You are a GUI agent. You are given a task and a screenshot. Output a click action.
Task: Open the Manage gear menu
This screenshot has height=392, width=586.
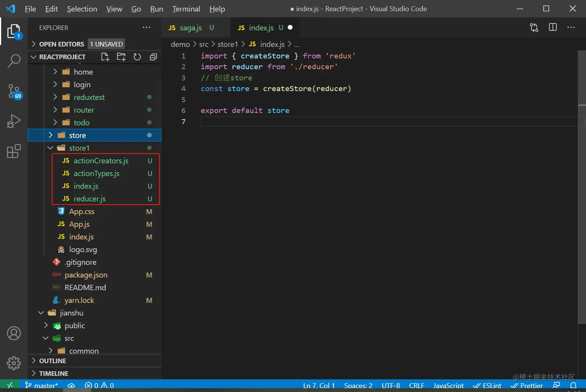[x=14, y=363]
